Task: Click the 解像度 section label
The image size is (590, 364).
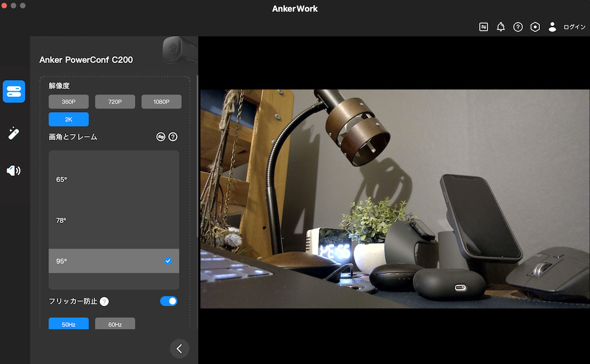Action: point(59,86)
